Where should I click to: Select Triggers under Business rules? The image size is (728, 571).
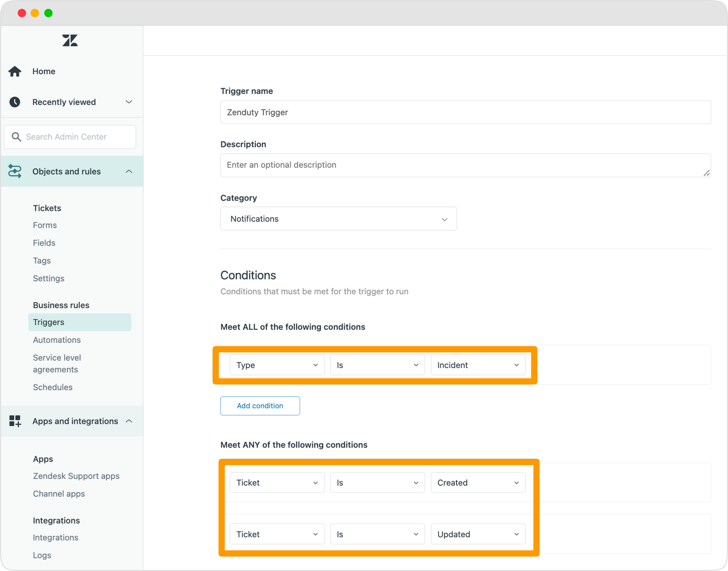[48, 322]
